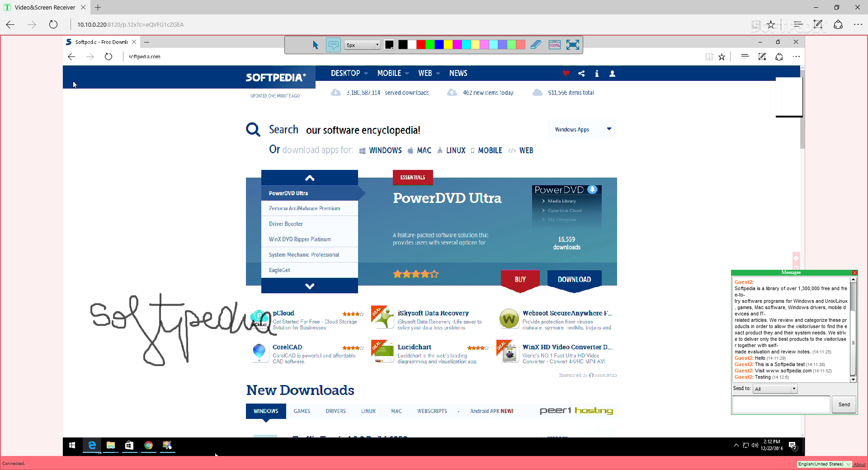The image size is (868, 470).
Task: Open Chrome from the remote taskbar
Action: coord(148,445)
